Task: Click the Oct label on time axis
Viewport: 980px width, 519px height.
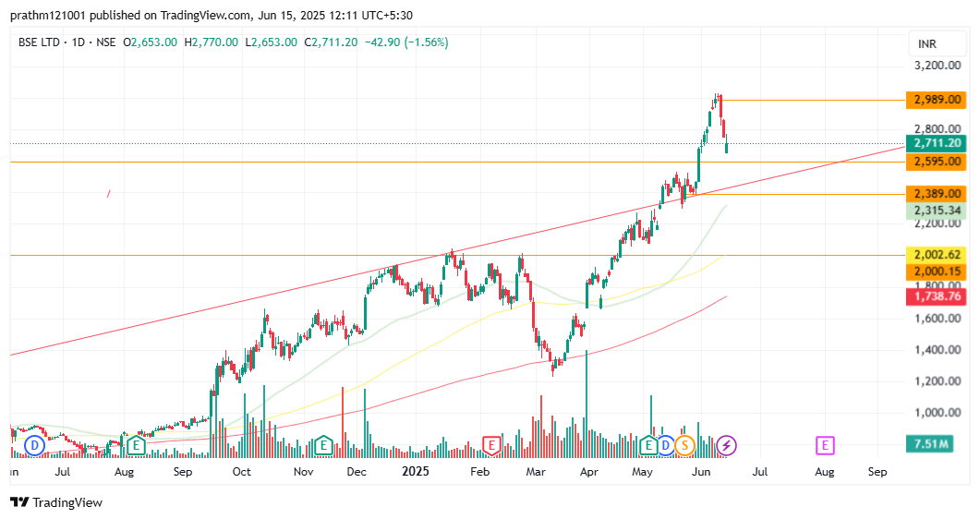Action: [x=242, y=472]
